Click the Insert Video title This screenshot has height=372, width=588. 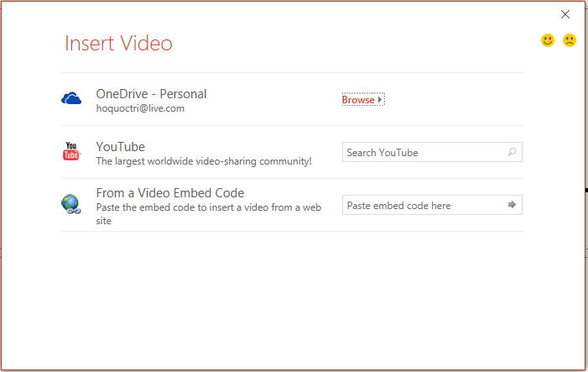(x=118, y=43)
